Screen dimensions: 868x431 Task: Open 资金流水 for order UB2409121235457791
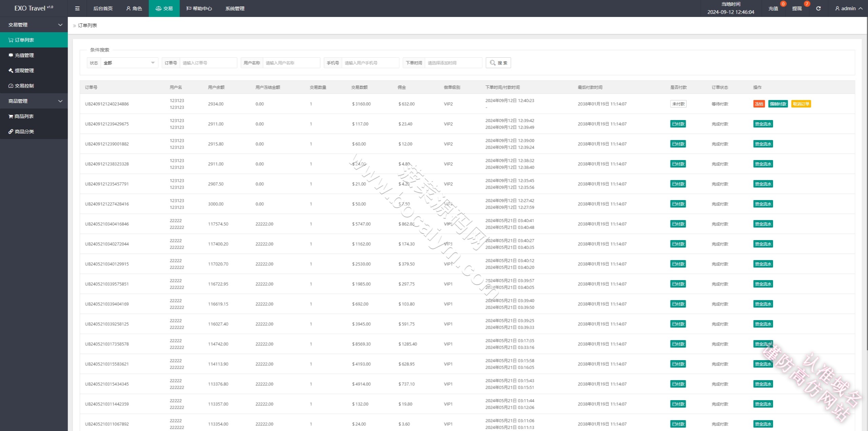point(763,184)
